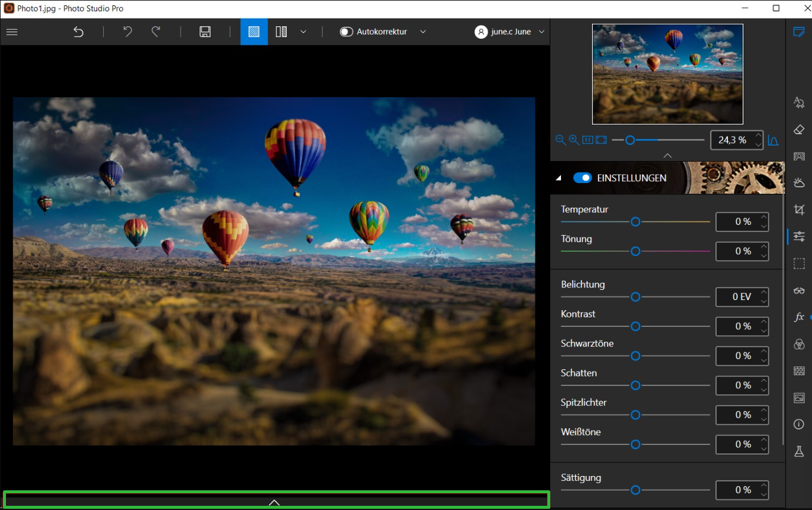Open the adjustments sliders panel
The height and width of the screenshot is (510, 812).
[x=799, y=236]
